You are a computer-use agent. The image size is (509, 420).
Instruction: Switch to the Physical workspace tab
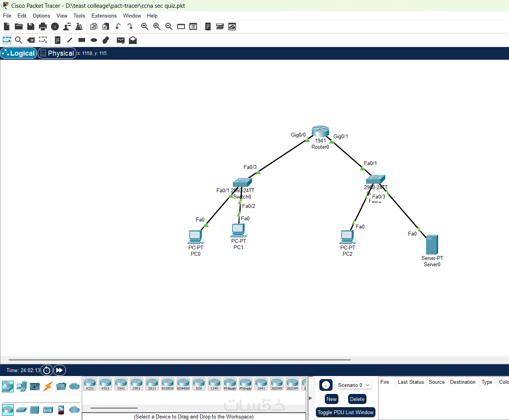57,53
